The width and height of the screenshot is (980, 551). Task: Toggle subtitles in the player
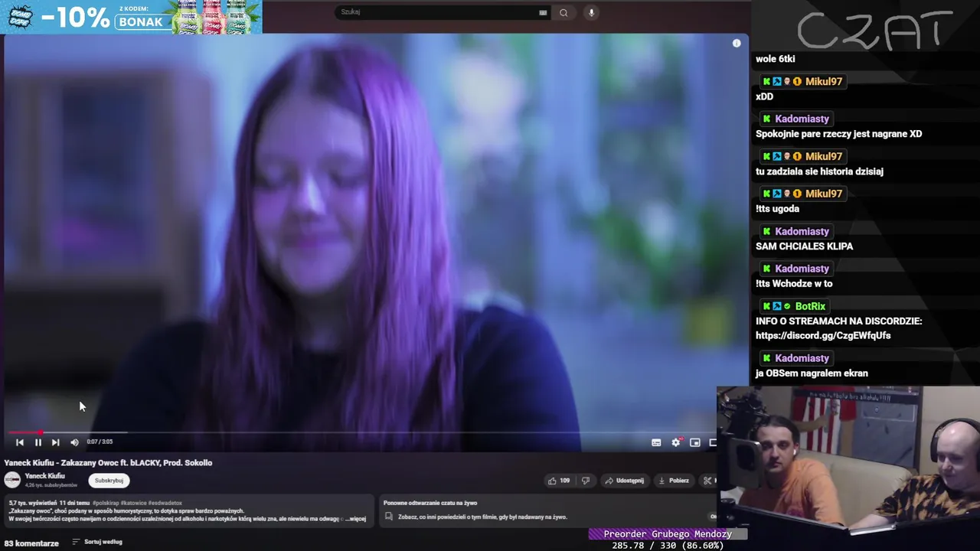pos(656,442)
